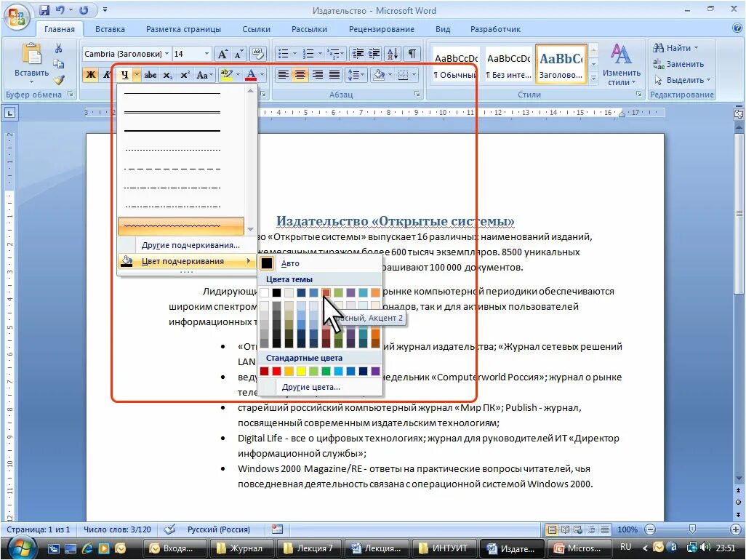Increase paragraph indent

click(x=374, y=54)
